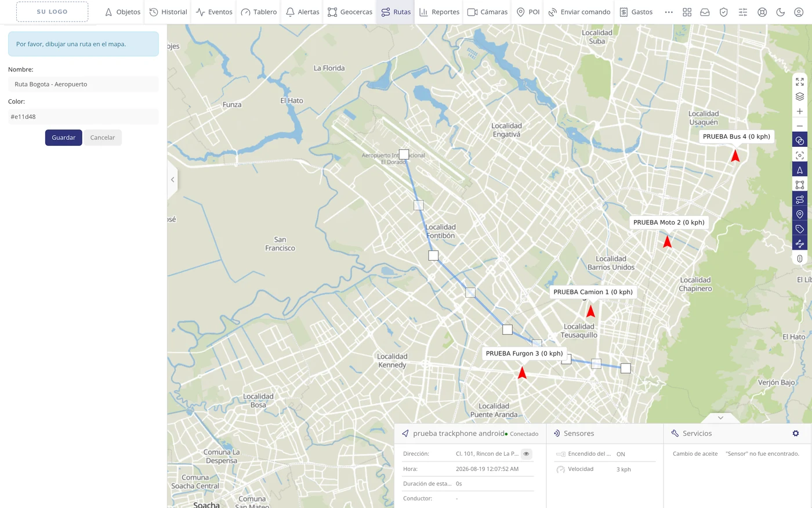The height and width of the screenshot is (508, 812).
Task: Open the Reportes tab
Action: click(x=439, y=12)
